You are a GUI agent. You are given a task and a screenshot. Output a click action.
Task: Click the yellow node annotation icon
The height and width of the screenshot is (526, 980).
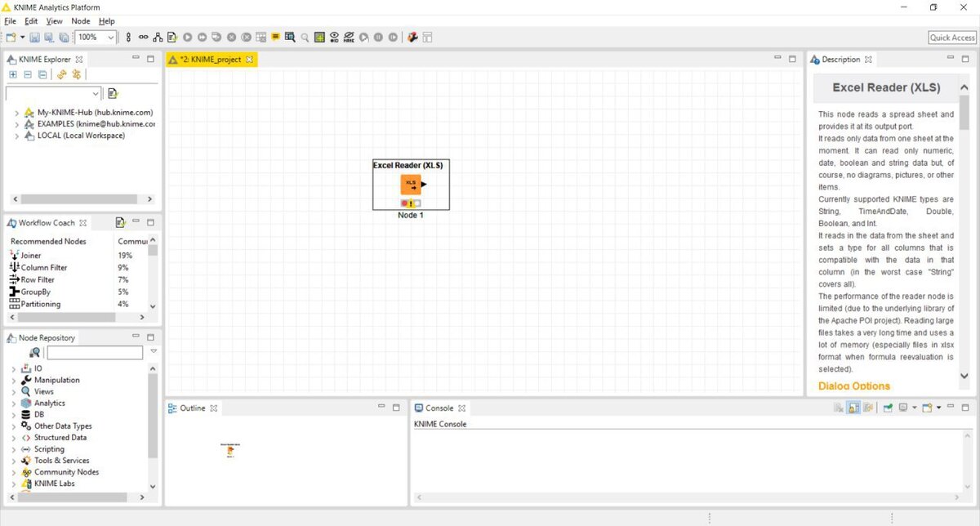click(275, 37)
